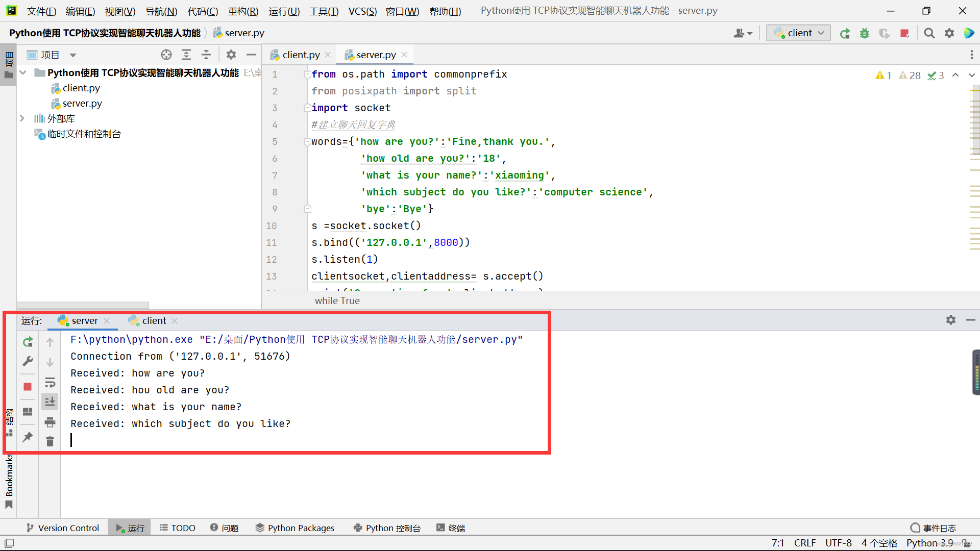Switch to the client.py editor tab
This screenshot has width=980, height=551.
(x=301, y=55)
